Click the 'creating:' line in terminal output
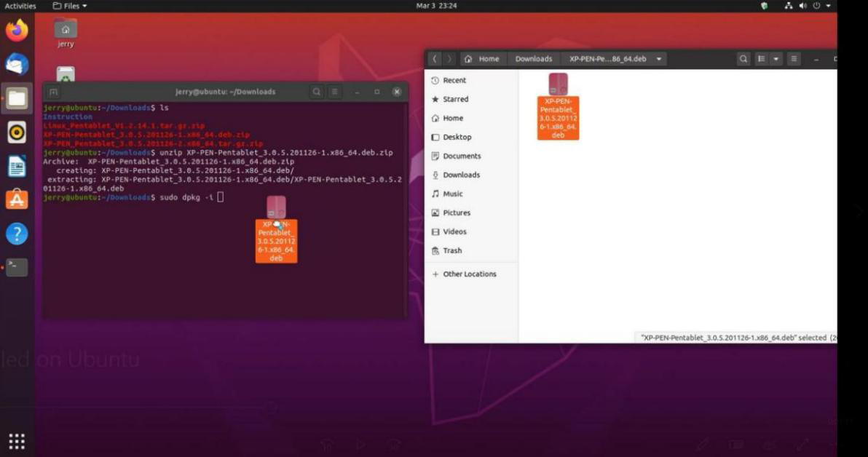This screenshot has width=868, height=457. [175, 170]
